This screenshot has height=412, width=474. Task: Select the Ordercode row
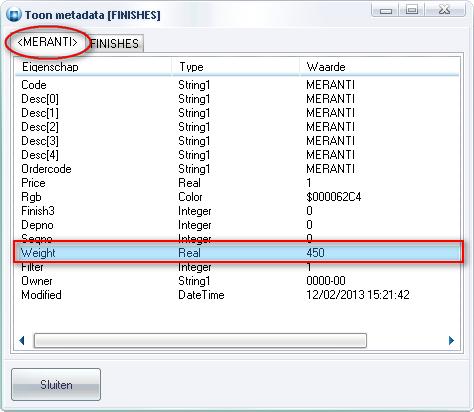click(x=238, y=169)
